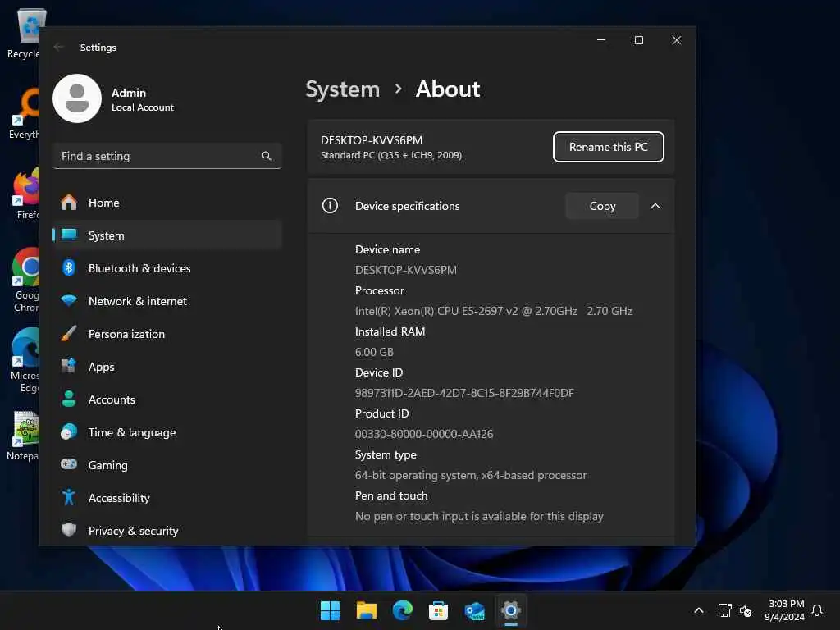This screenshot has height=630, width=840.
Task: Click System in the breadcrumb
Action: 342,89
